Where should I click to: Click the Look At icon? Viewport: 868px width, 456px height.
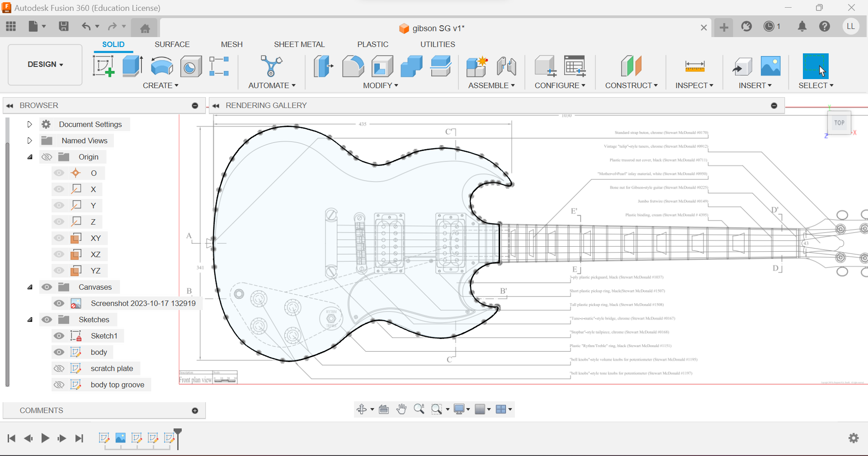(x=384, y=409)
